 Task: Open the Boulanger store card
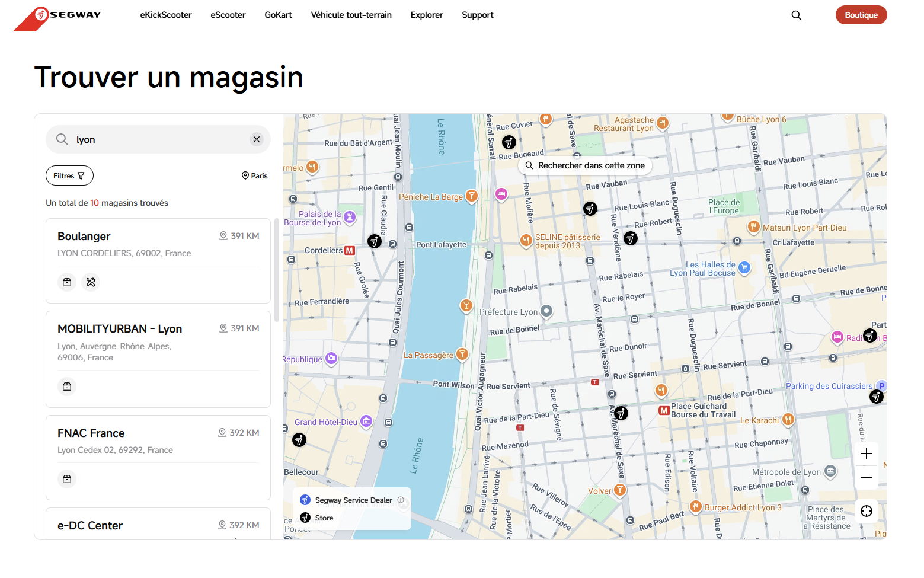click(158, 261)
